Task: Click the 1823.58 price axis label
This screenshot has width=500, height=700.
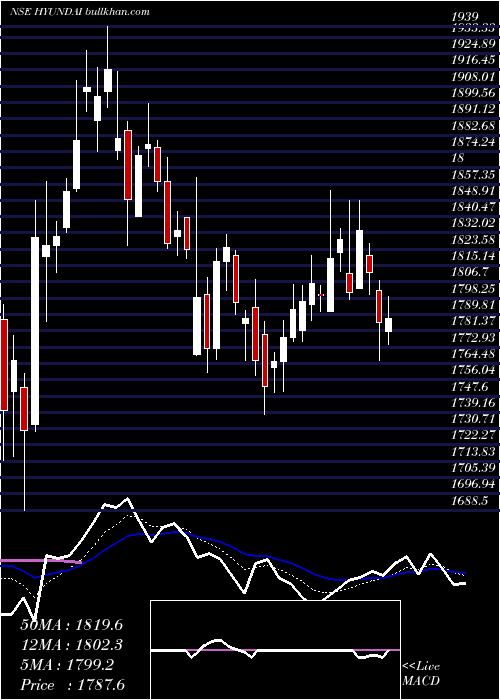Action: click(x=474, y=240)
